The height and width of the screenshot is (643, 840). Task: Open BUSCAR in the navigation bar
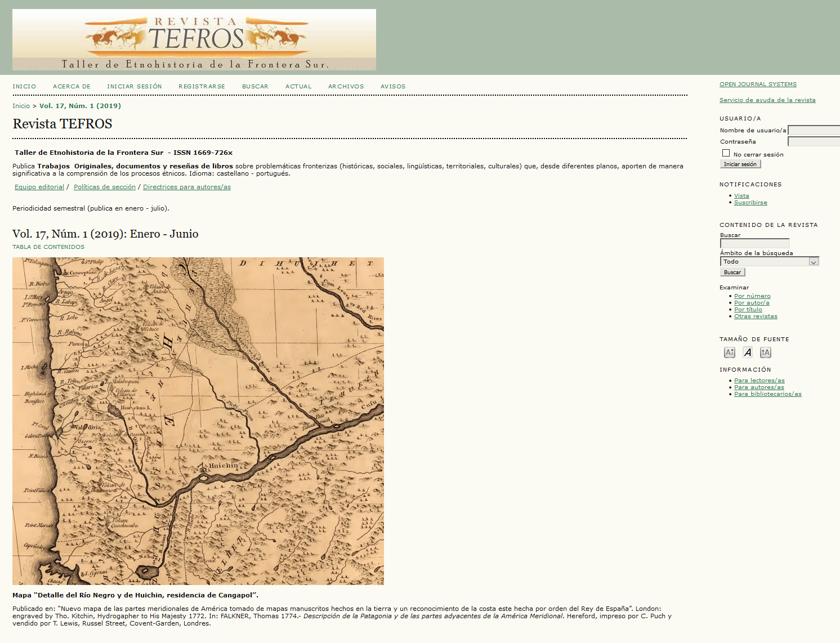255,87
